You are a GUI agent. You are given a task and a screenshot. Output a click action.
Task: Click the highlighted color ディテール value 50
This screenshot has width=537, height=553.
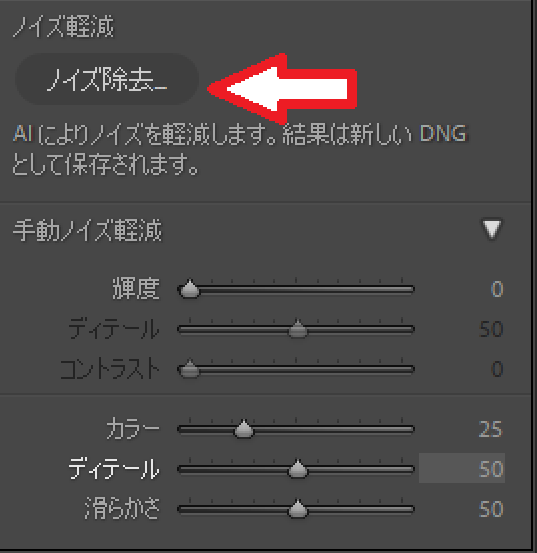tap(462, 468)
